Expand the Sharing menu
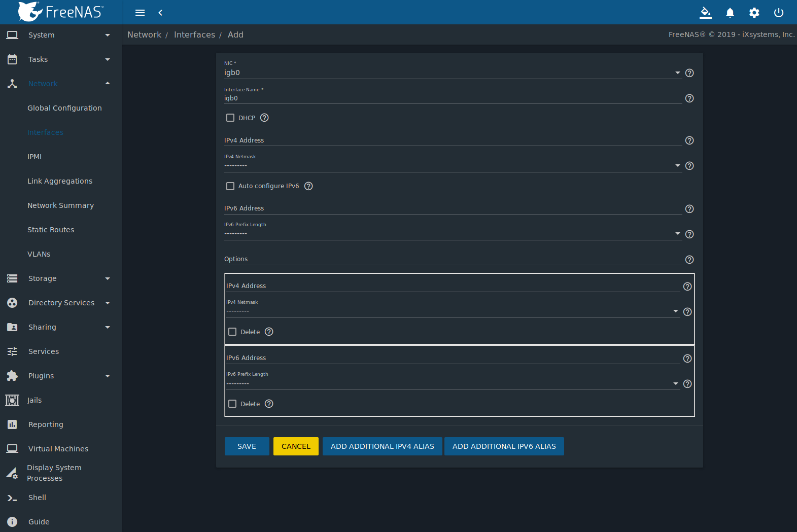 61,327
